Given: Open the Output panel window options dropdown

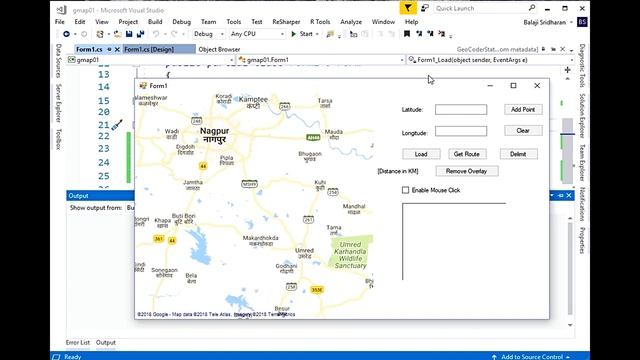Looking at the screenshot, I should pyautogui.click(x=552, y=196).
